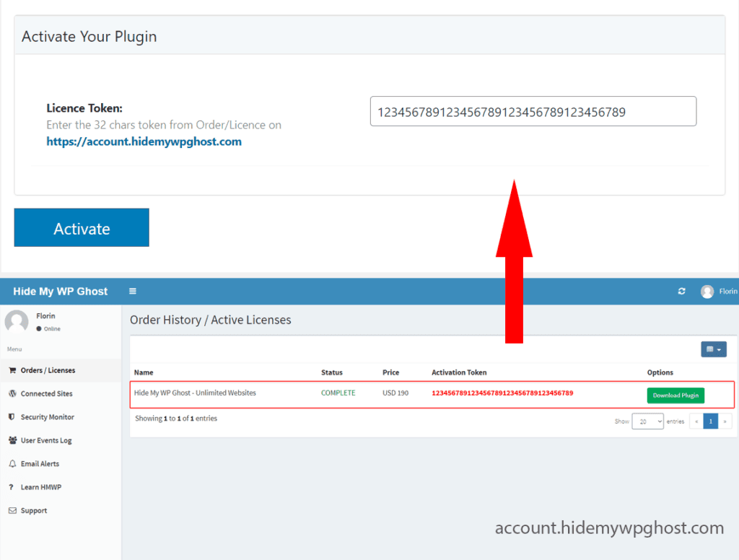Open the Show entries dropdown (20)

[x=647, y=421]
